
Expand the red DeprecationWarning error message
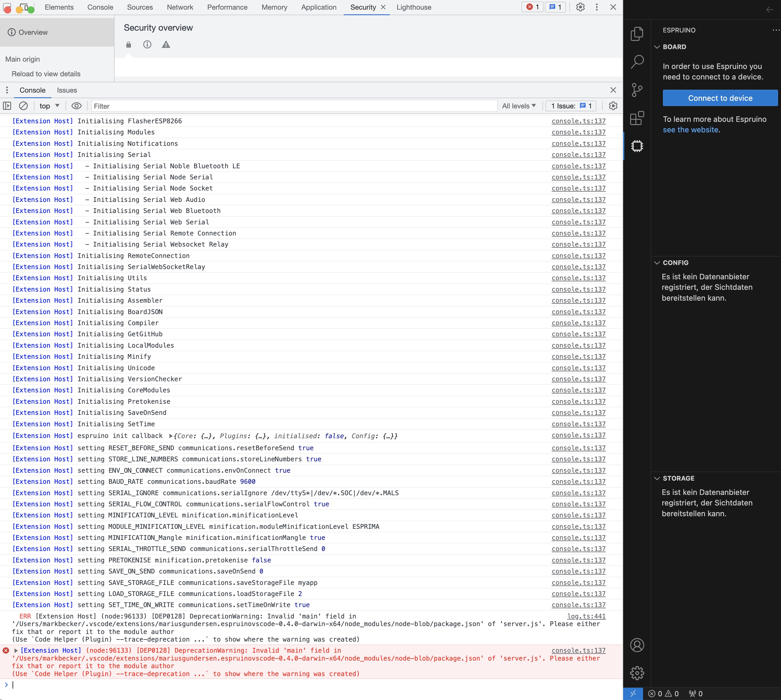[16, 650]
